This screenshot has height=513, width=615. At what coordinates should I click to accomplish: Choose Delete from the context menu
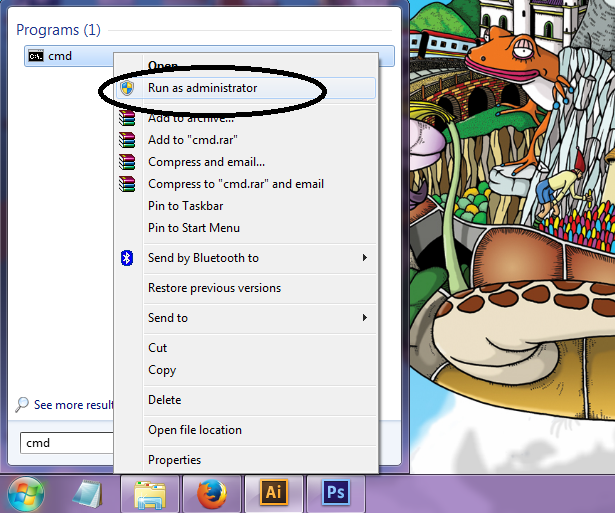[246, 400]
